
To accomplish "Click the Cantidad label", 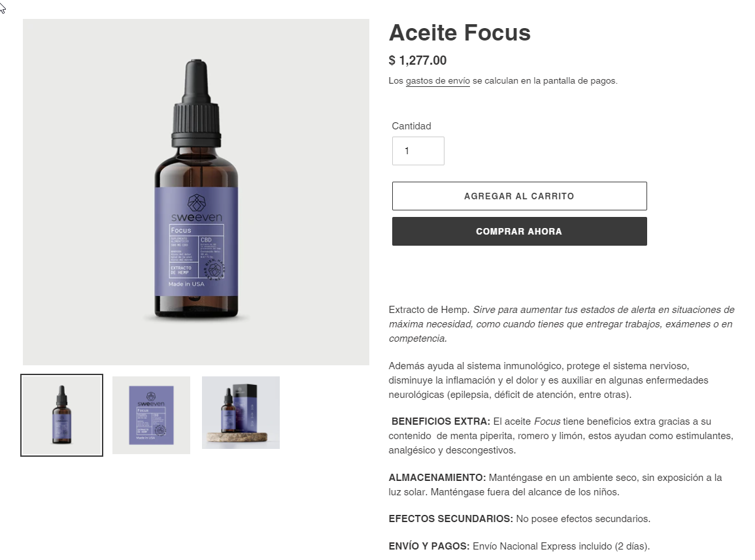I will click(411, 125).
